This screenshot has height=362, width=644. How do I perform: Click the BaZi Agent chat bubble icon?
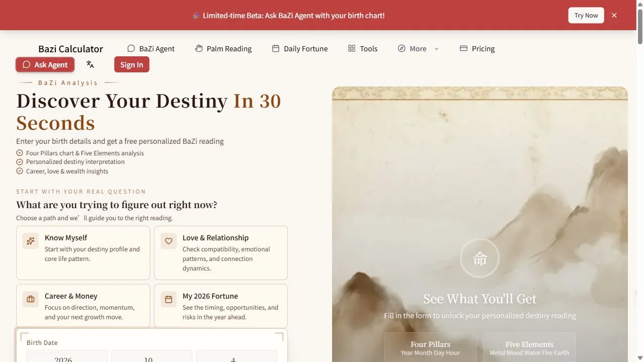(131, 48)
